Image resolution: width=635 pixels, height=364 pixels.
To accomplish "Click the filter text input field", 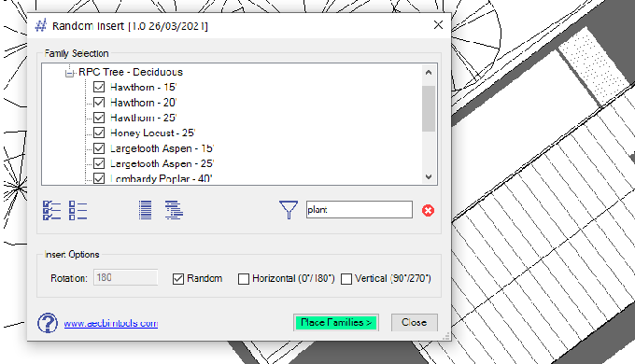I will (360, 210).
